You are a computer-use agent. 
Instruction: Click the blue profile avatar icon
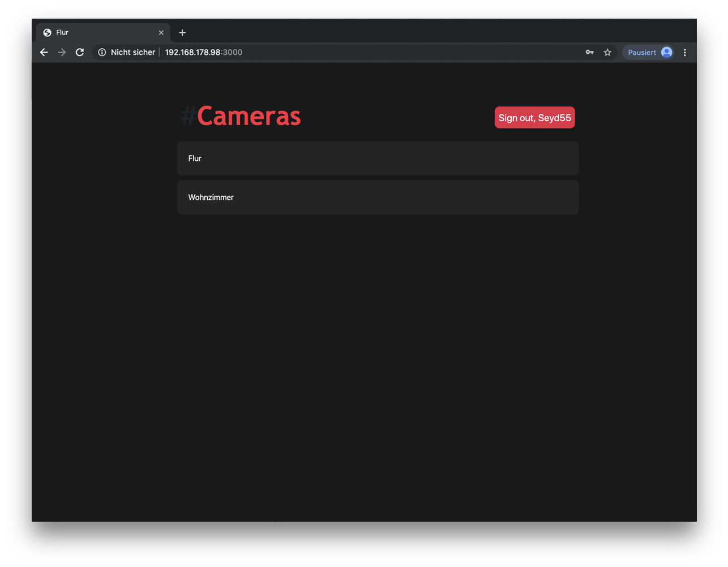click(x=667, y=52)
